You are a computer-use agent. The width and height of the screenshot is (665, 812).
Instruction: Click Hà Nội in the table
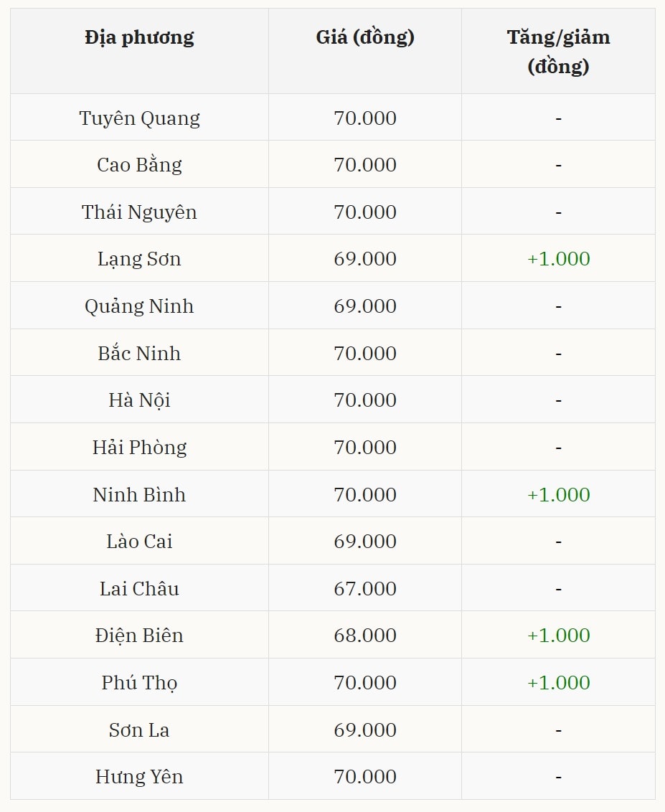(139, 400)
